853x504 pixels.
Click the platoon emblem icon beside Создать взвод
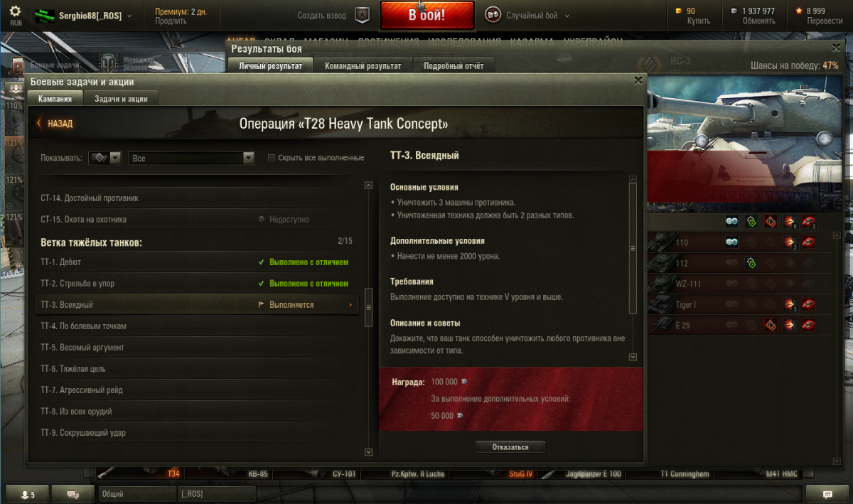pos(363,15)
